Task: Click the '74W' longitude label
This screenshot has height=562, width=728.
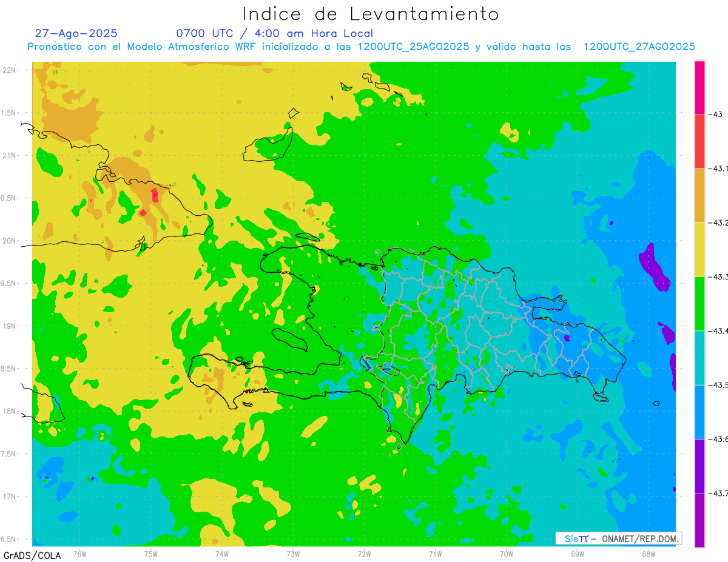Action: click(x=222, y=553)
